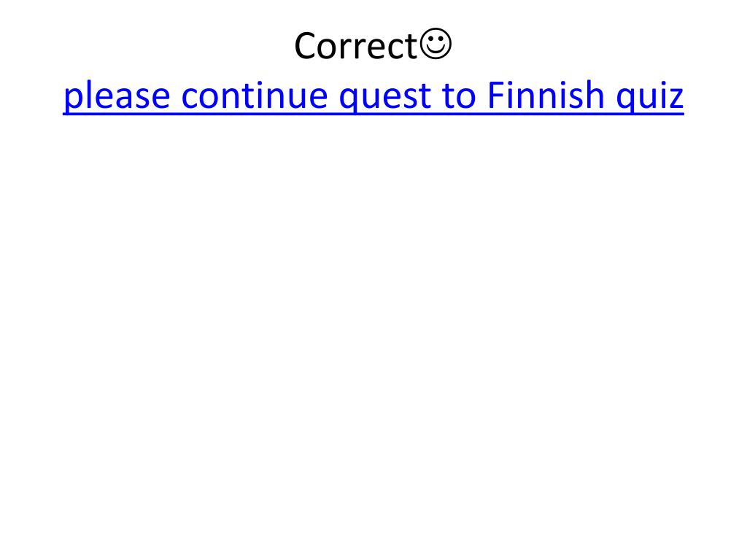Follow the blue underlined Finnish quiz hyperlink

coord(373,96)
